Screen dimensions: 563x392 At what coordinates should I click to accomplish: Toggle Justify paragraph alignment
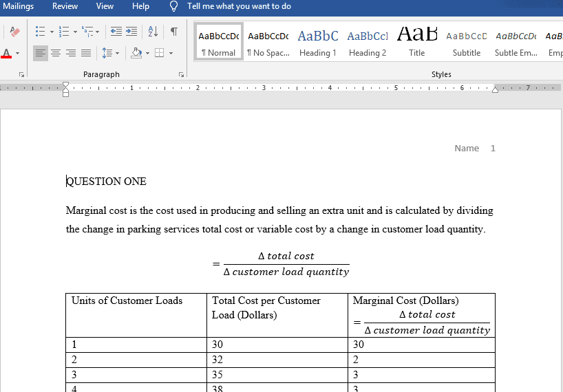point(86,53)
